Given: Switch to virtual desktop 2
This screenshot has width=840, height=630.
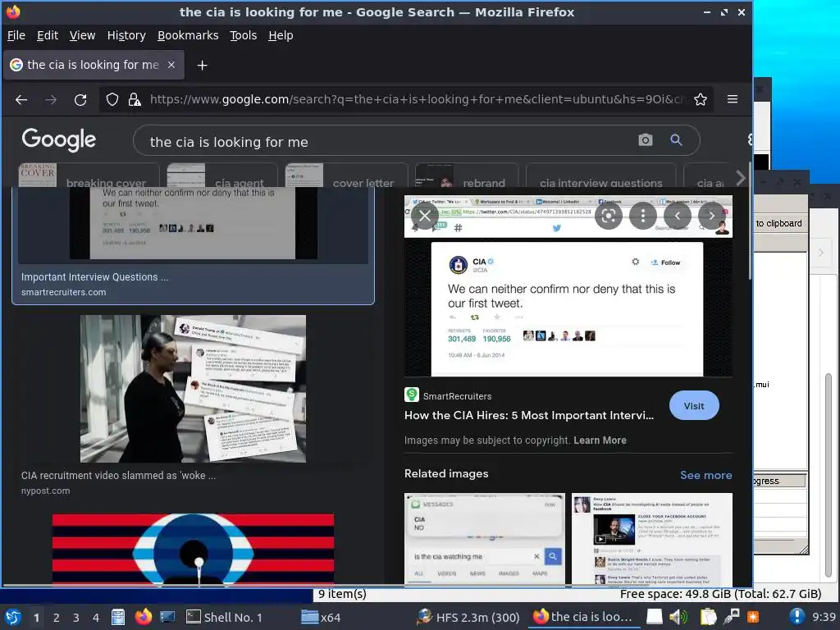Looking at the screenshot, I should (x=57, y=618).
